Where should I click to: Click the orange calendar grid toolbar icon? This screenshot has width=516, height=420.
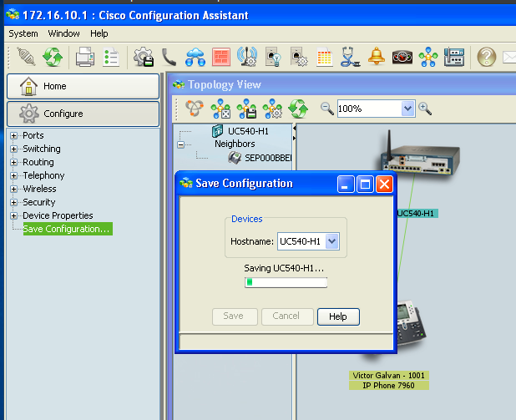325,57
